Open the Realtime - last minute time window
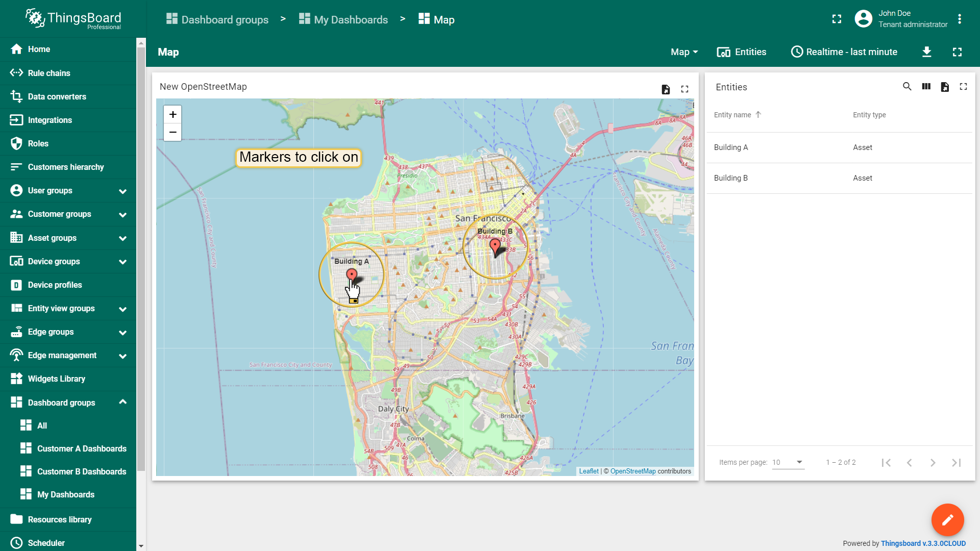The width and height of the screenshot is (980, 551). tap(844, 52)
